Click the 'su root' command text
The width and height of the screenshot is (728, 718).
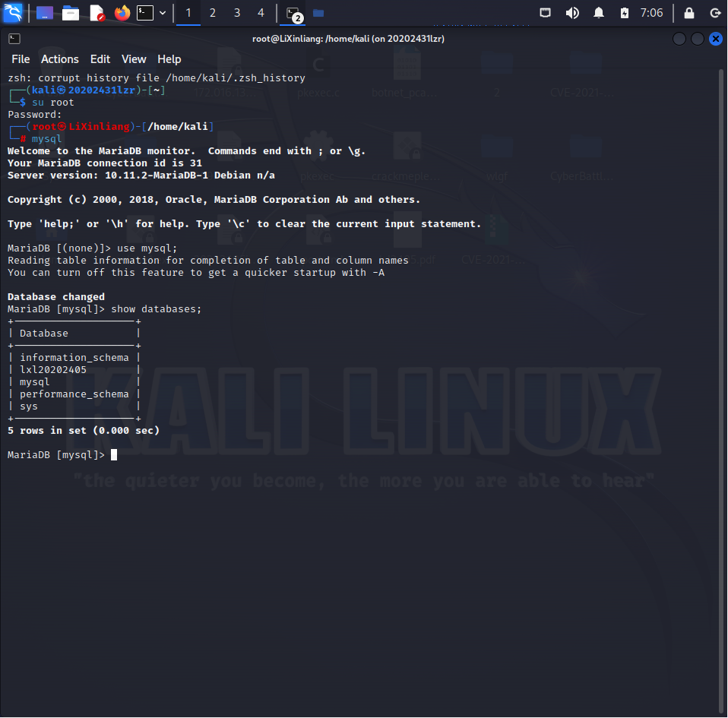[53, 103]
